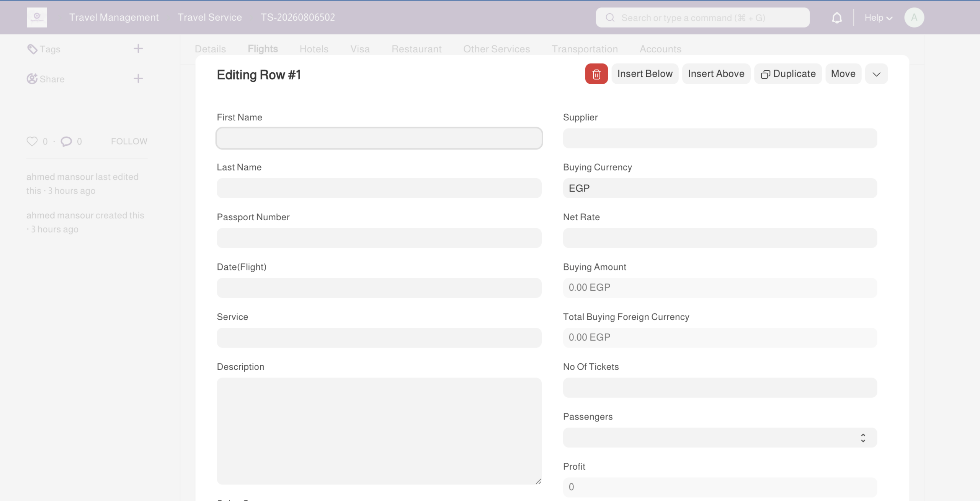
Task: Open the Service link field
Action: tap(379, 338)
